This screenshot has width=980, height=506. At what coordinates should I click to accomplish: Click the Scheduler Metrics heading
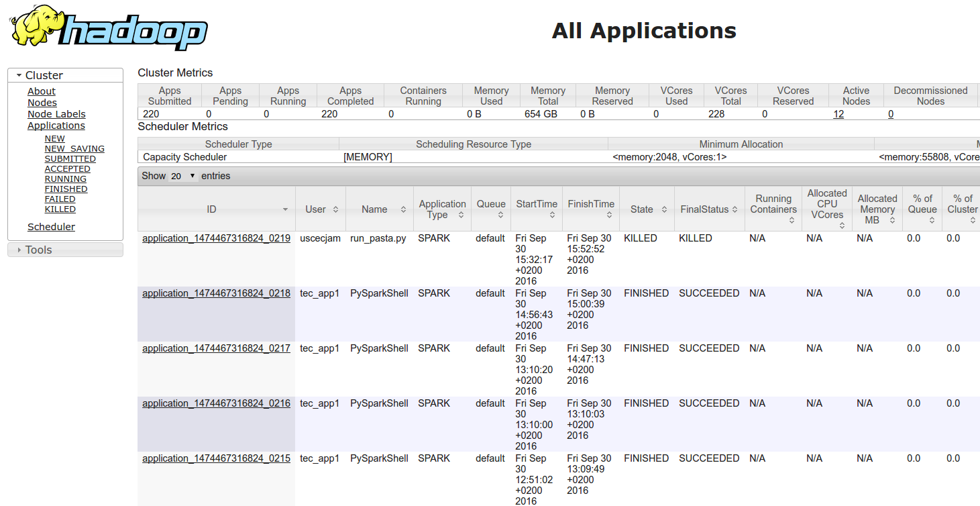click(x=182, y=126)
